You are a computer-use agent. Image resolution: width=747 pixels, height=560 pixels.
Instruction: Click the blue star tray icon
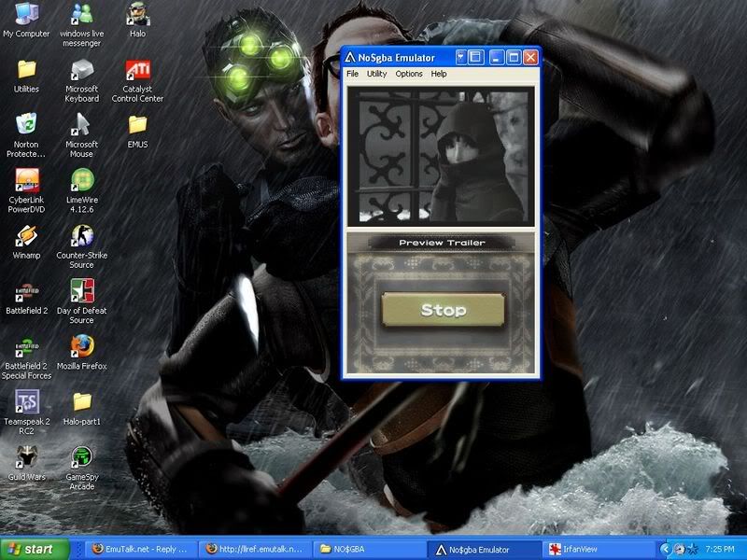tap(693, 550)
